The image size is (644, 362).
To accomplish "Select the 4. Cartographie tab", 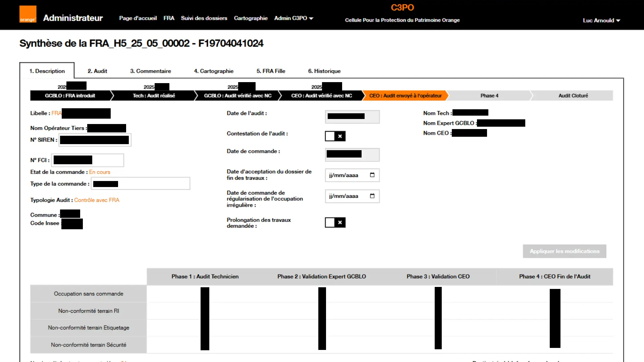I will [214, 71].
